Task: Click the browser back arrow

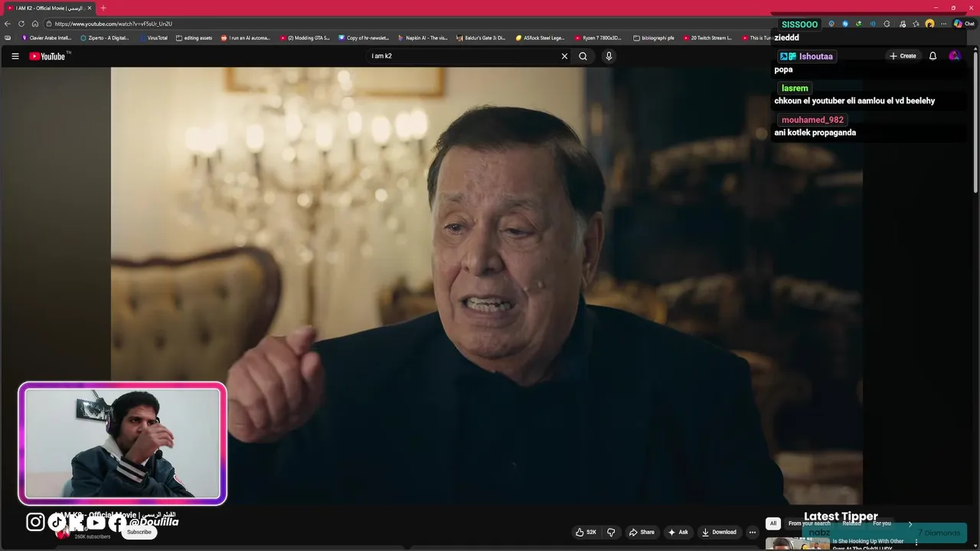Action: click(8, 24)
